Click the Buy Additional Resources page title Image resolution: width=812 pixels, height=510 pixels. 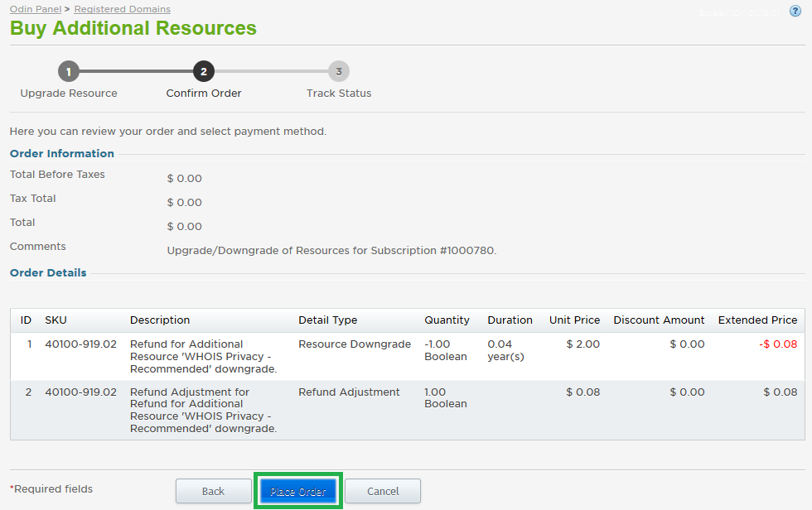(x=133, y=28)
